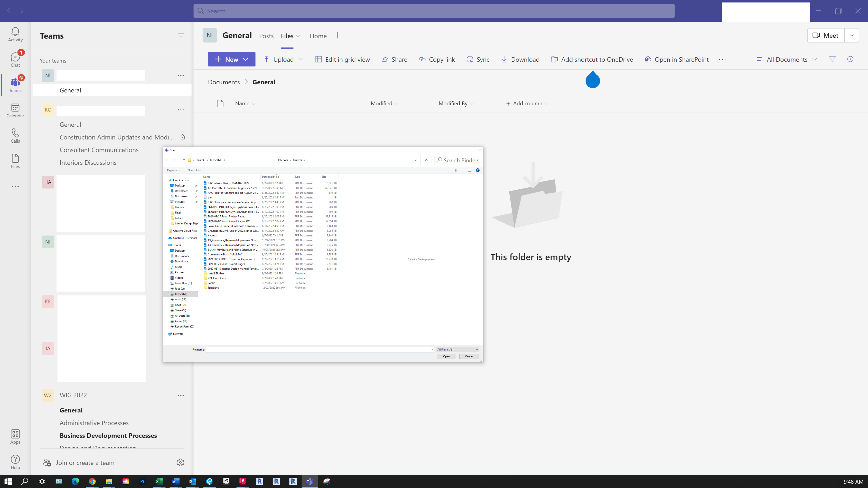Click Cancel in the Open dialog
Viewport: 868px width, 488px height.
[469, 356]
